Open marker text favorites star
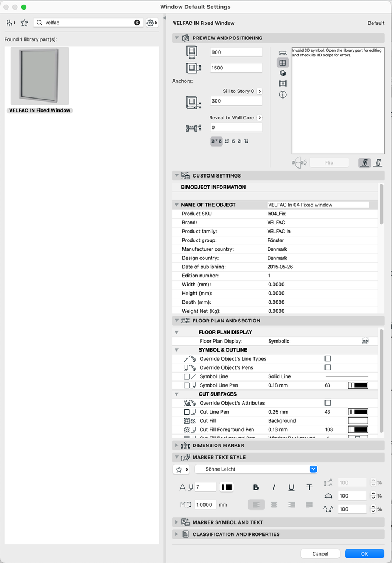This screenshot has width=392, height=563. coord(182,469)
